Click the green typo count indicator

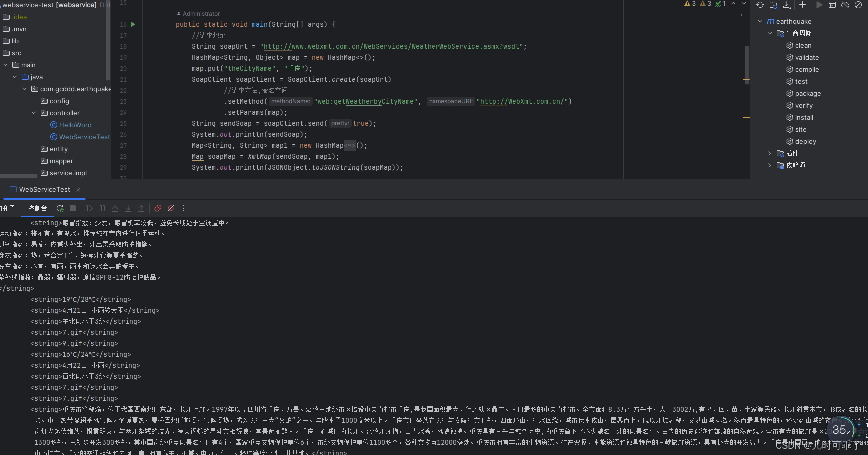click(x=720, y=3)
